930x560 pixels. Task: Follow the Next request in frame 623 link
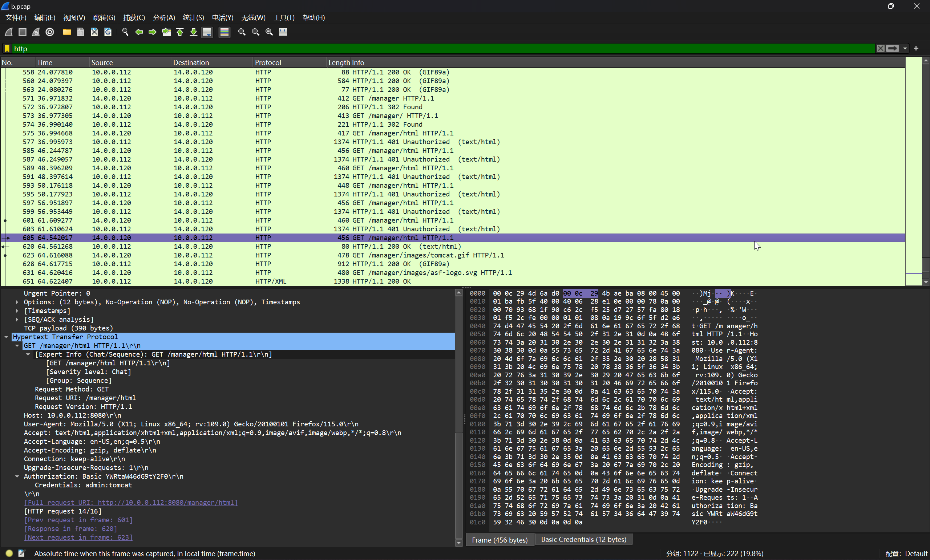pos(78,537)
